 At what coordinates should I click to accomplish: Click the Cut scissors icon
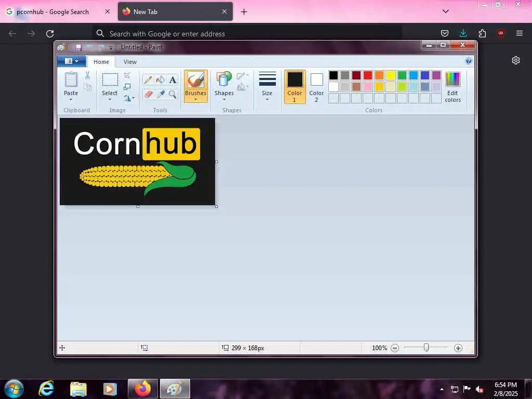pos(87,75)
